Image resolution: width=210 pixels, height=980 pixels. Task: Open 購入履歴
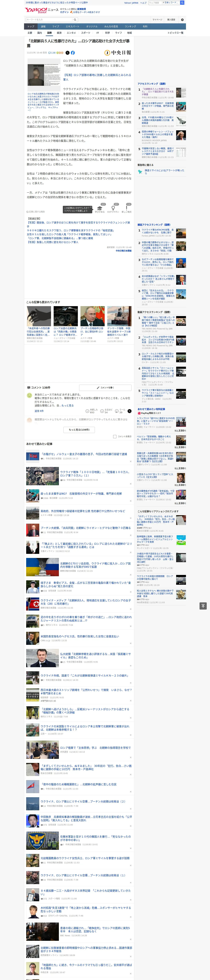tap(171, 20)
